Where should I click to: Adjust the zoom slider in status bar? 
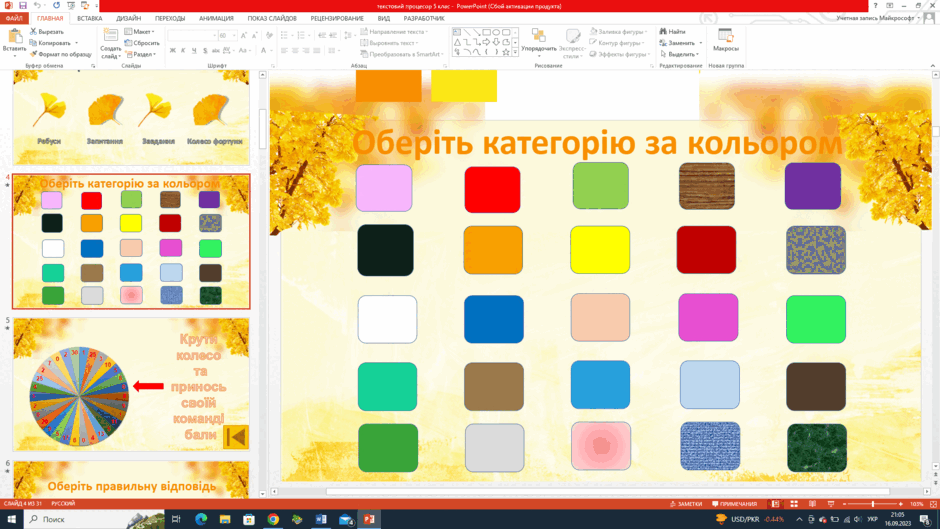(x=873, y=504)
